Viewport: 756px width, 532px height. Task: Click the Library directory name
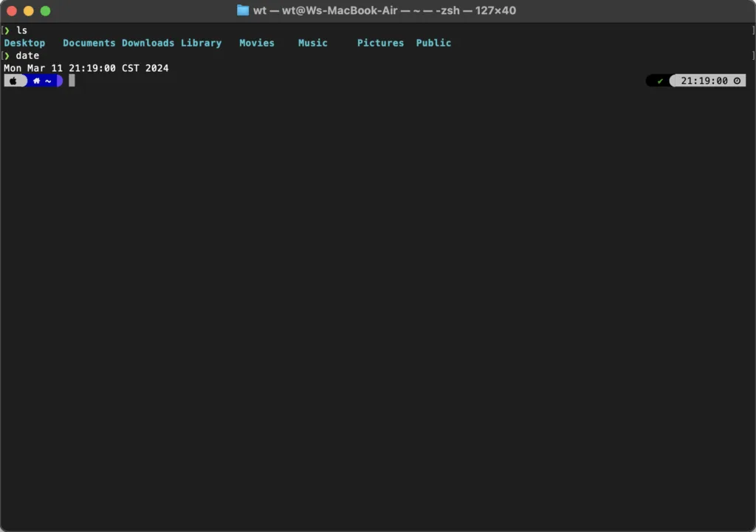point(201,43)
